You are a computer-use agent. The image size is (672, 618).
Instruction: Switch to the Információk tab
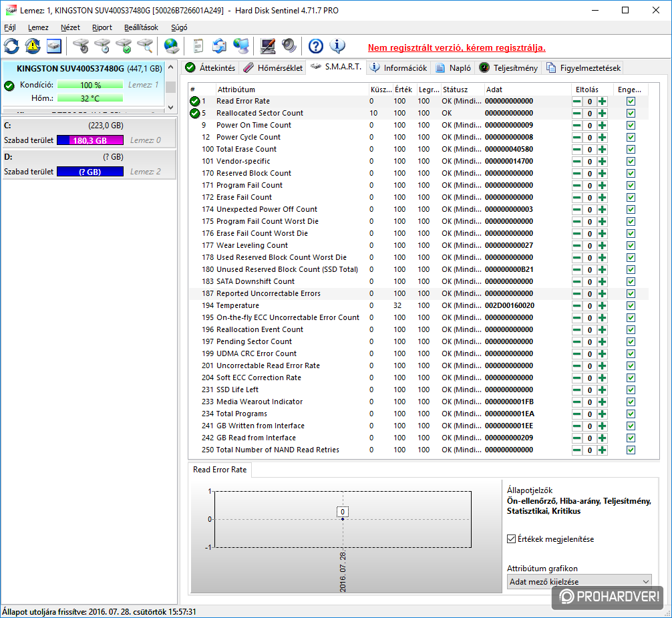point(399,67)
